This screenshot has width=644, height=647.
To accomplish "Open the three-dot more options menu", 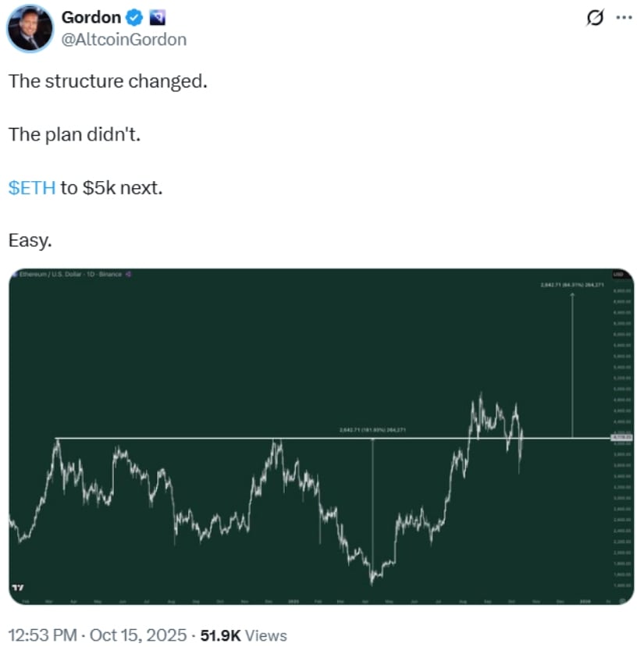I will tap(623, 18).
